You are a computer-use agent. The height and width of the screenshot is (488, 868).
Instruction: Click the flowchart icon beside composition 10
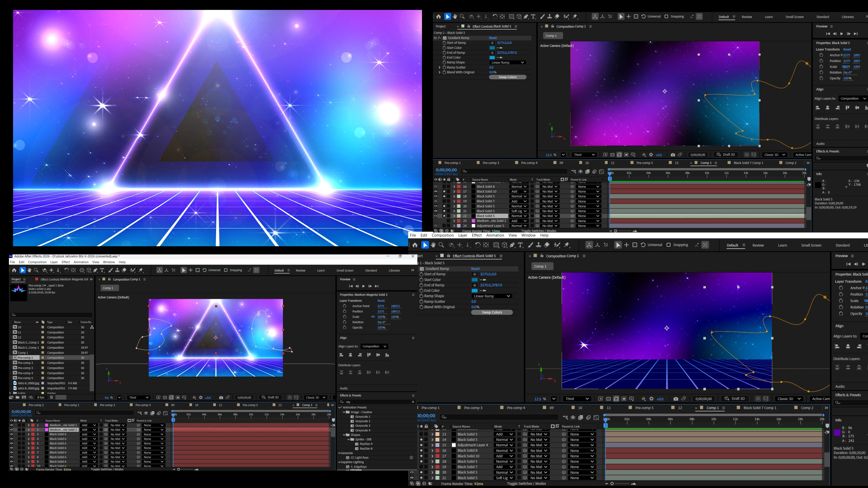[x=92, y=327]
